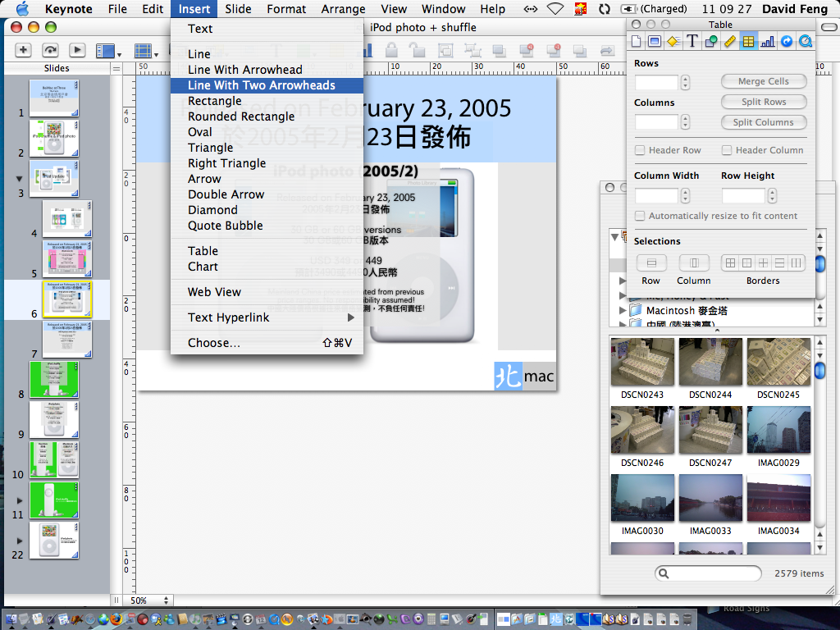The width and height of the screenshot is (840, 630).
Task: Click the Split Rows button
Action: pyautogui.click(x=764, y=101)
